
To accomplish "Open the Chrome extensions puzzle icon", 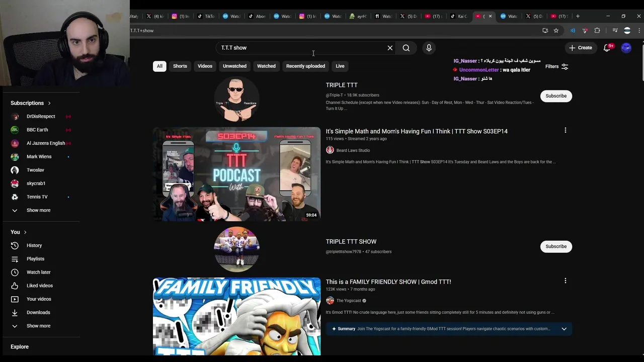I will pyautogui.click(x=597, y=31).
